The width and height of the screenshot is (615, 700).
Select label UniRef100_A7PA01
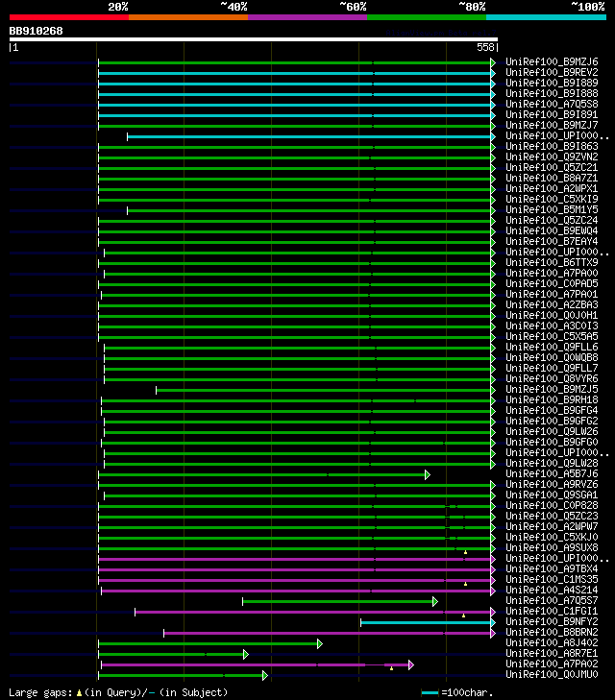(552, 294)
